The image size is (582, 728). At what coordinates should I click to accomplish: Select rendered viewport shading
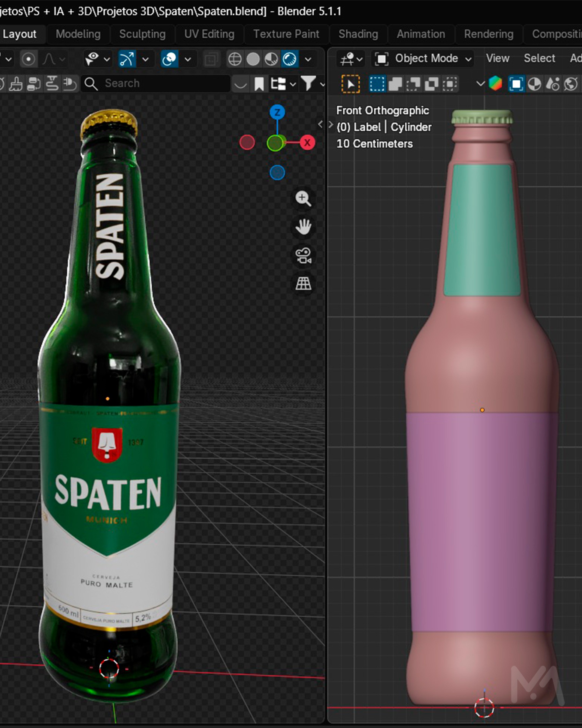pos(289,59)
